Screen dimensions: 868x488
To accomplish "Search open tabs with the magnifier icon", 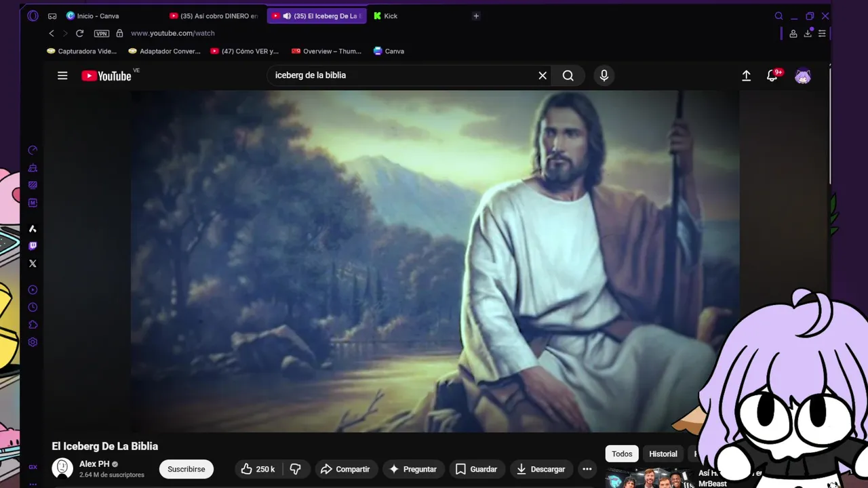I will tap(778, 16).
